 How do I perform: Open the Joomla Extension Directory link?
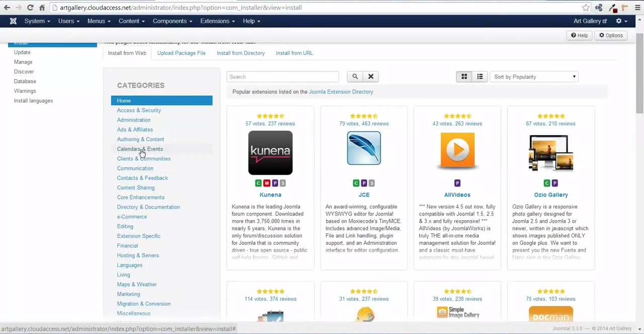click(x=341, y=92)
